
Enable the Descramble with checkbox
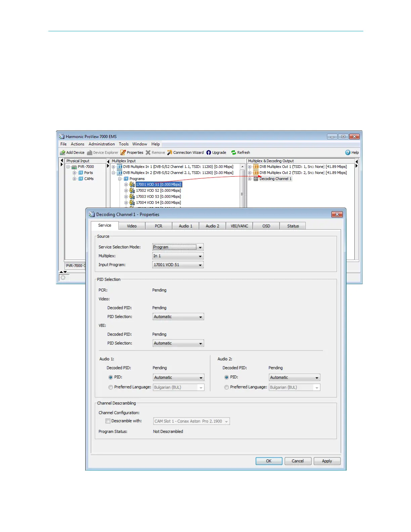108,421
